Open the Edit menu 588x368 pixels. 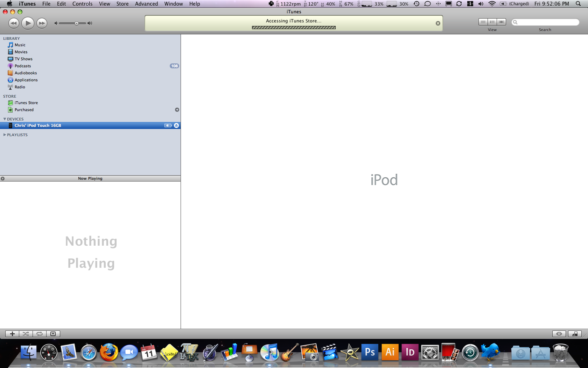click(62, 4)
